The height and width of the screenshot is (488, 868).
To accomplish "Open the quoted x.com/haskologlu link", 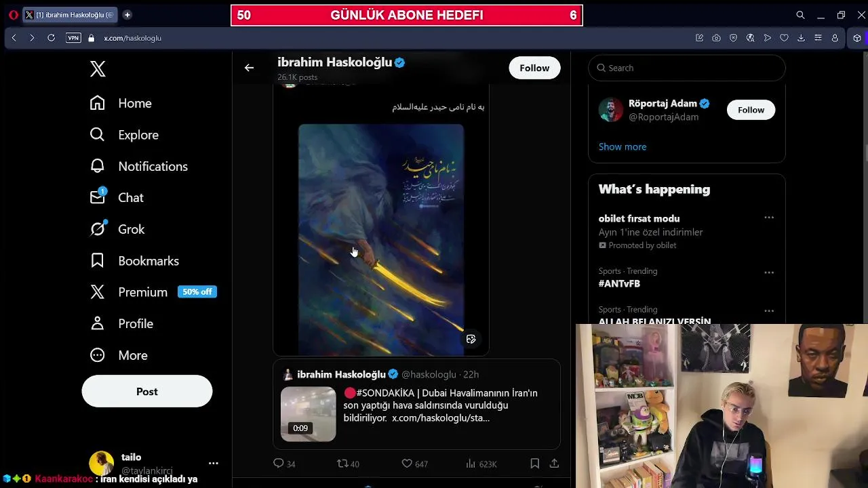I will [x=441, y=418].
